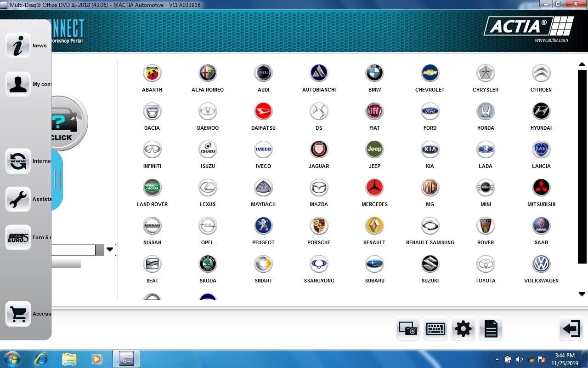Open the settings gear
This screenshot has height=368, width=588.
pos(463,328)
